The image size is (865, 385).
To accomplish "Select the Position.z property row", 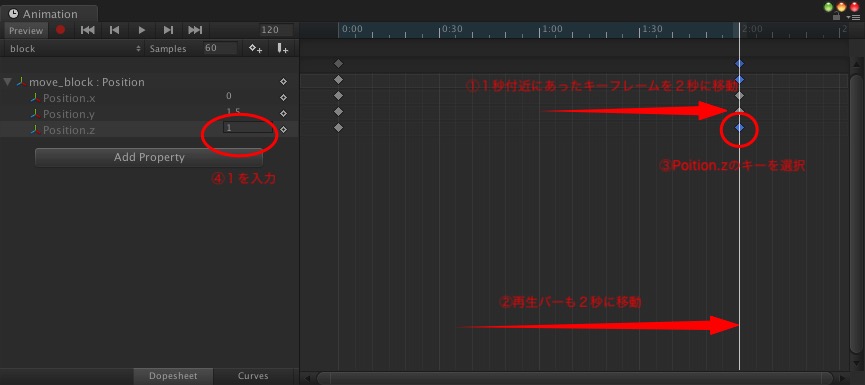I will pos(149,130).
